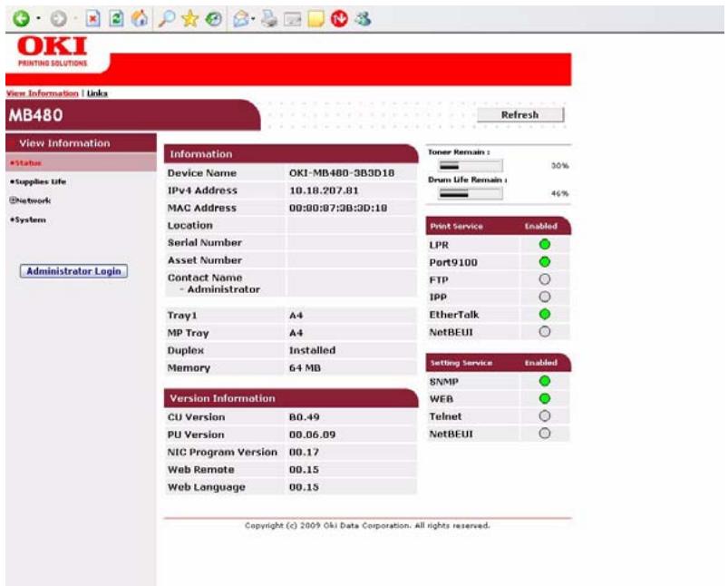Click the yellow note icon in toolbar
The width and height of the screenshot is (728, 586).
click(x=315, y=18)
